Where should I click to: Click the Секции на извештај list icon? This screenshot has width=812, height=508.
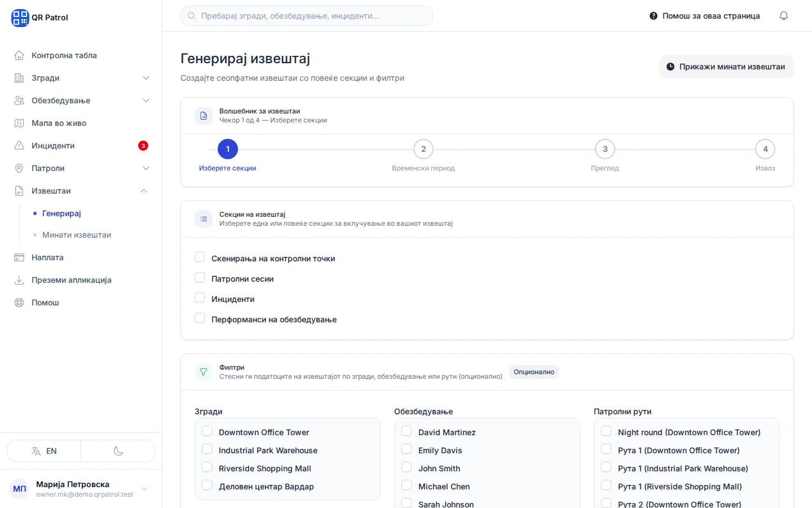[204, 219]
